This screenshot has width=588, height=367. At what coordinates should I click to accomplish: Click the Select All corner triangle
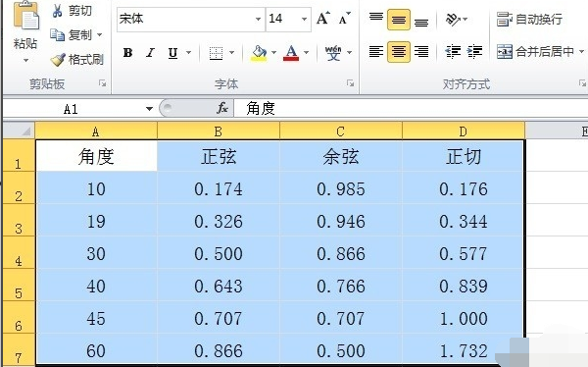pos(20,131)
